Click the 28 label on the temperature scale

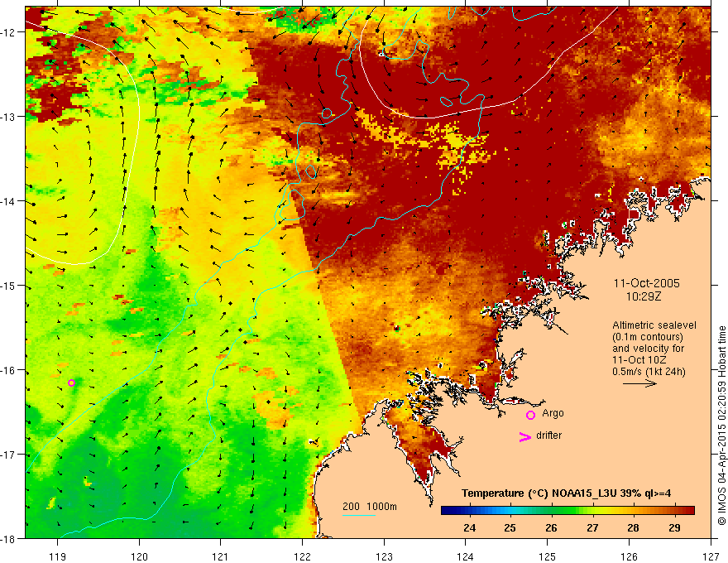(634, 527)
